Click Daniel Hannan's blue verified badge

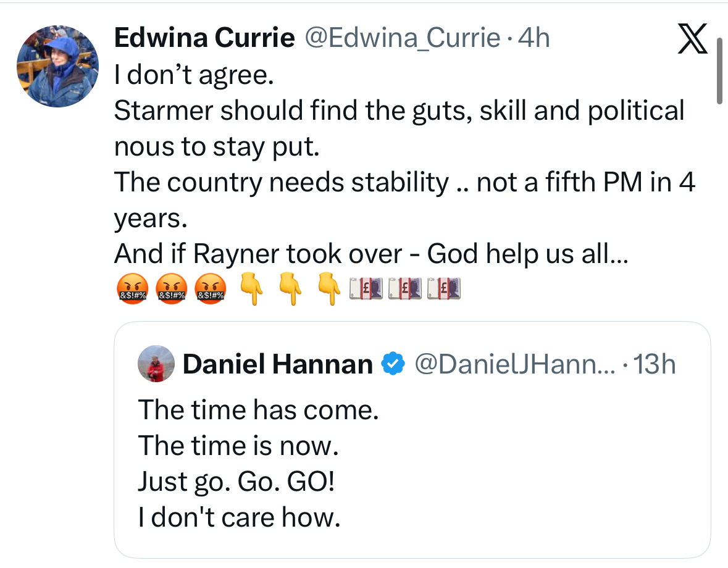click(391, 364)
